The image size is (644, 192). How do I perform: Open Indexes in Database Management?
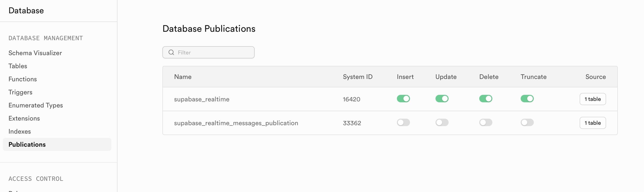click(x=19, y=131)
